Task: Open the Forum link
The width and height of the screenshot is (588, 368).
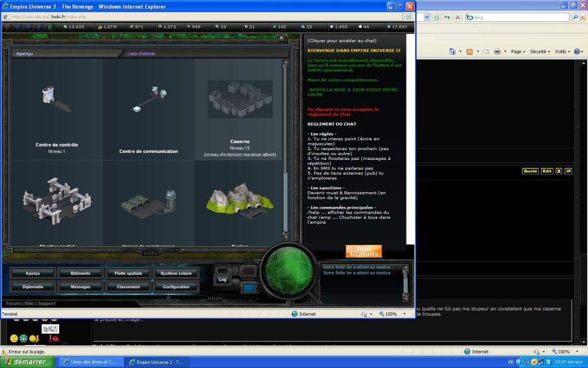Action: (13, 304)
